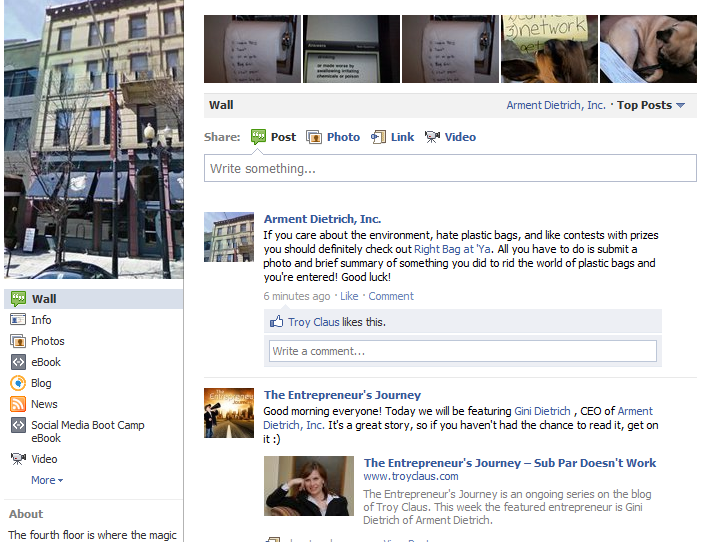Click the Write something status field
Image resolution: width=712 pixels, height=542 pixels.
click(450, 168)
